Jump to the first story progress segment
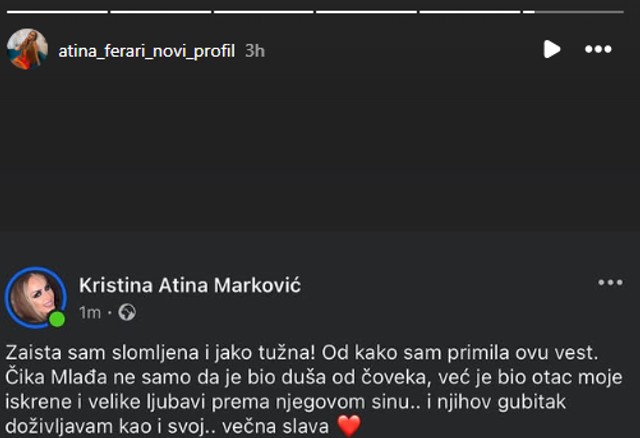The height and width of the screenshot is (438, 640). coord(57,11)
